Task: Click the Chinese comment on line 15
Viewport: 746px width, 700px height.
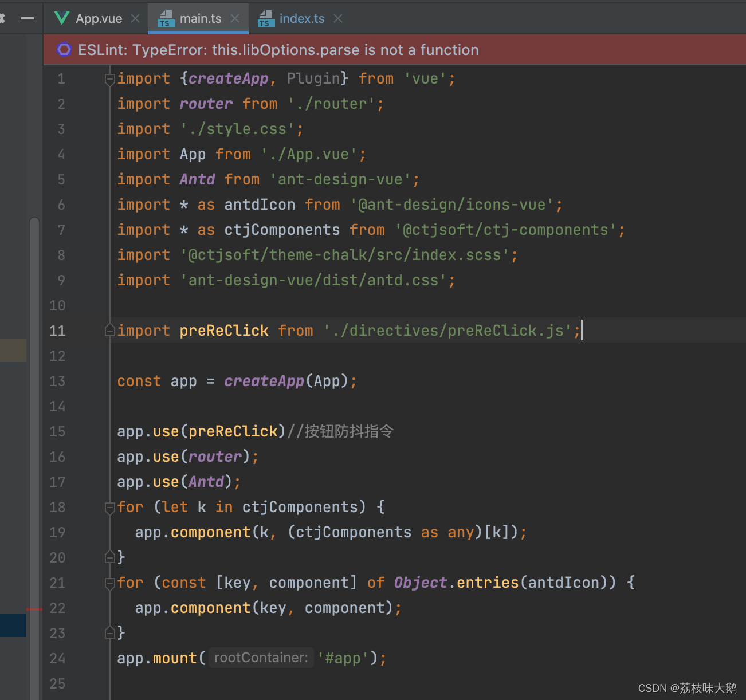Action: tap(340, 431)
